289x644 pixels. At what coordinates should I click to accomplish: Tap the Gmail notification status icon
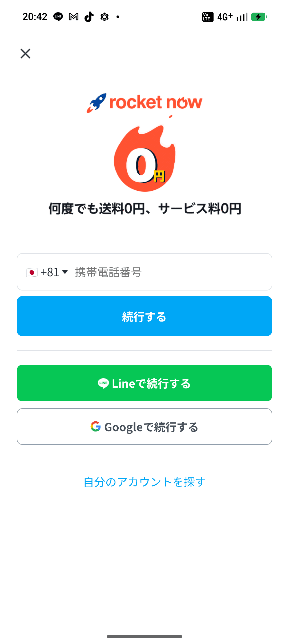click(x=74, y=17)
